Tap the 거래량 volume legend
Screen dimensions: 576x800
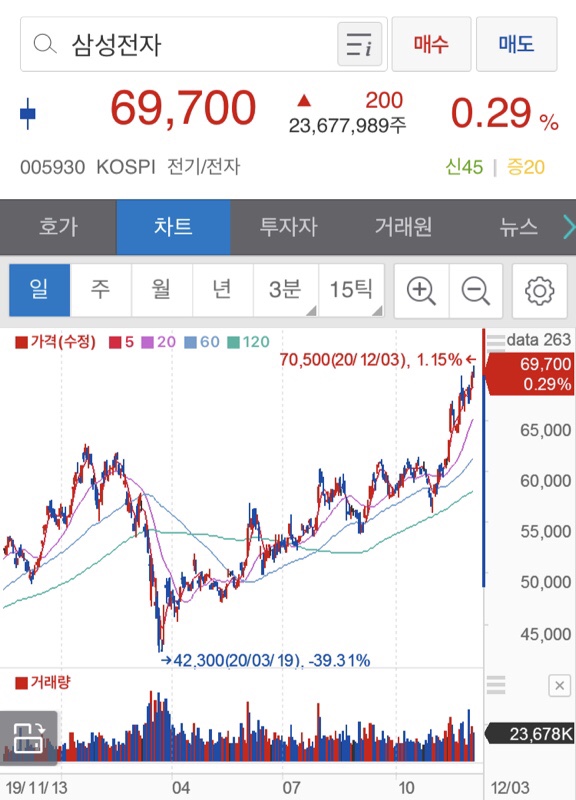pyautogui.click(x=43, y=682)
